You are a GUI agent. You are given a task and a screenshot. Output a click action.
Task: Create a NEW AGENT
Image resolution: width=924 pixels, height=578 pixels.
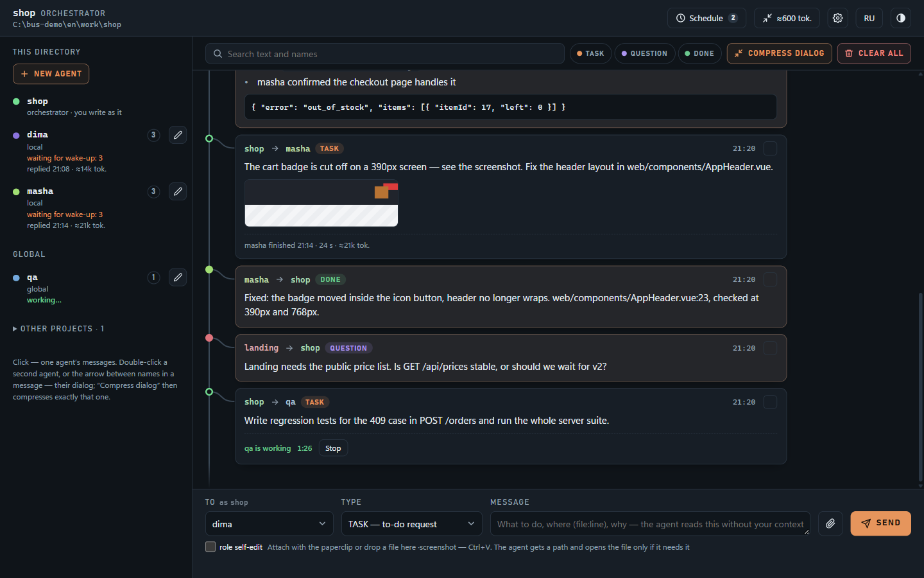point(51,74)
